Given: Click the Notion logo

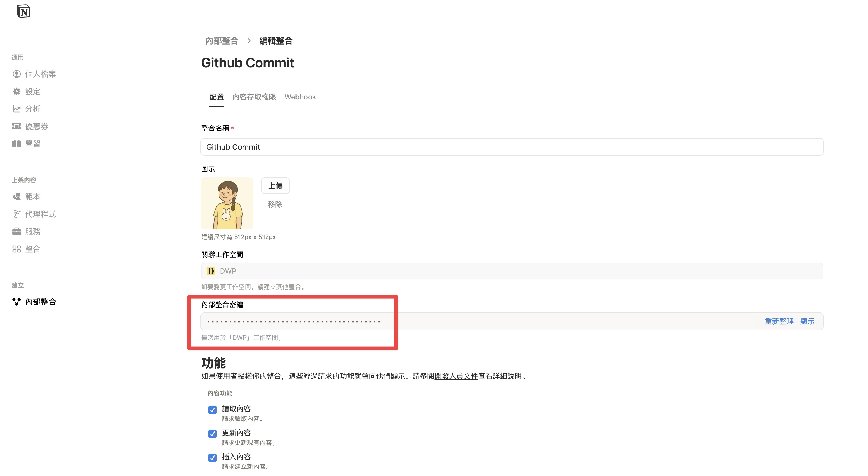Looking at the screenshot, I should tap(23, 11).
